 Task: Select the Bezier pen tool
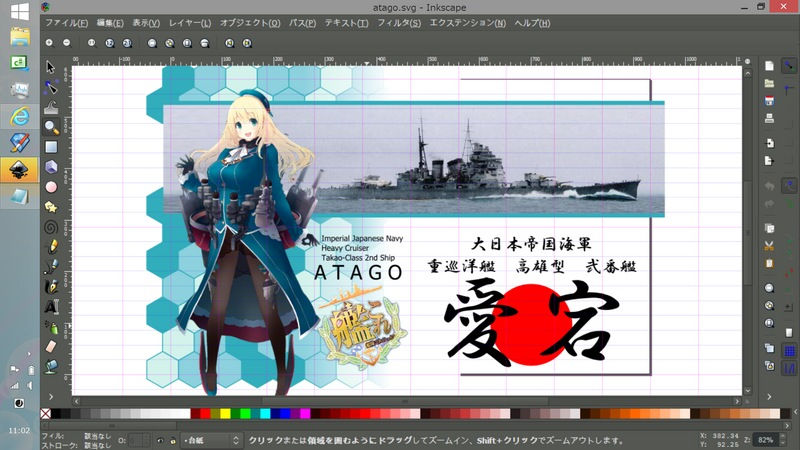click(x=52, y=266)
